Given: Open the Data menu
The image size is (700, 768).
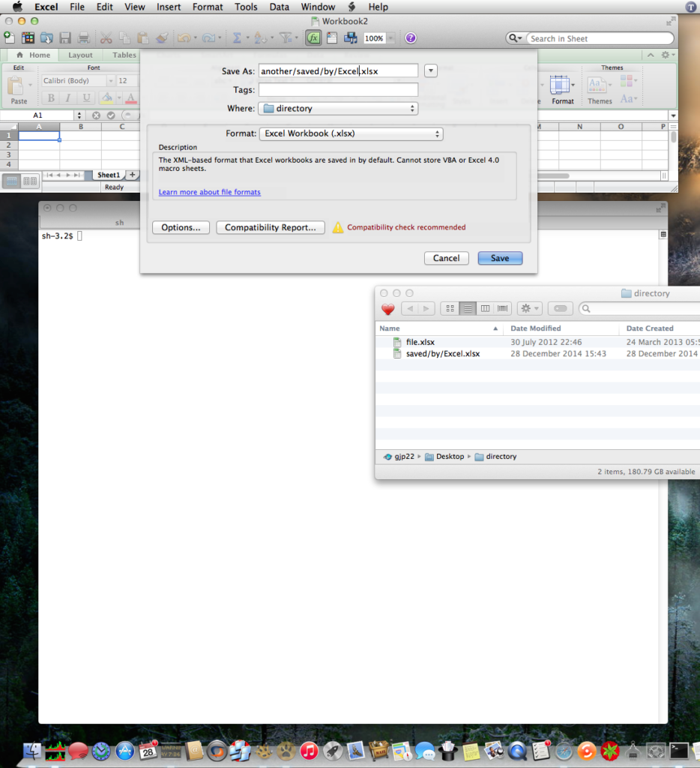Looking at the screenshot, I should point(279,7).
